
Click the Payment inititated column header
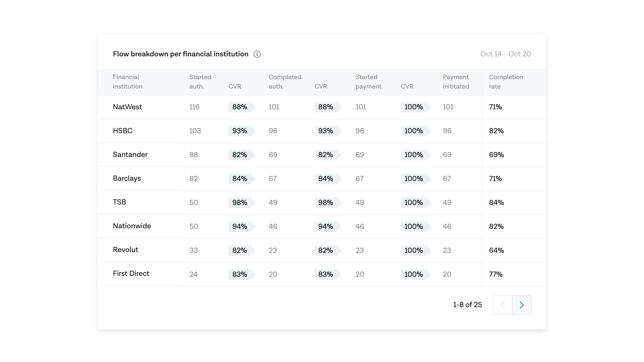pos(456,82)
